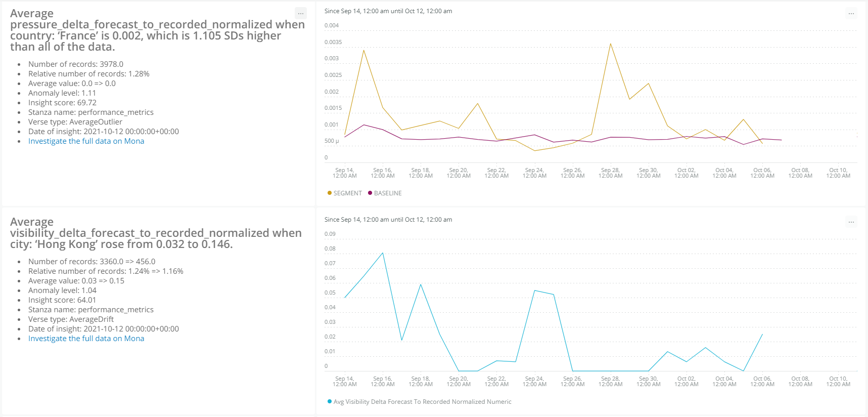Image resolution: width=868 pixels, height=417 pixels.
Task: Click 'Relative number of records: 1.28%' line
Action: point(89,74)
